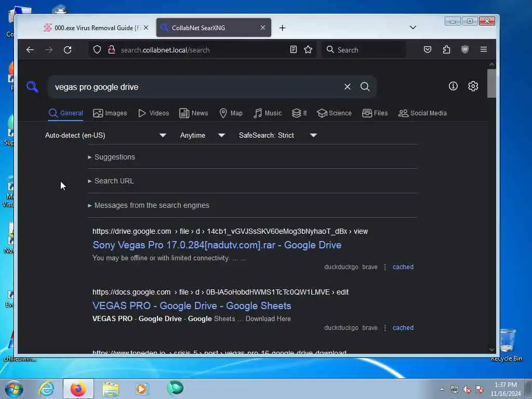Screen dimensions: 532x399
Task: Open the SearXNG about info icon
Action: pyautogui.click(x=453, y=86)
